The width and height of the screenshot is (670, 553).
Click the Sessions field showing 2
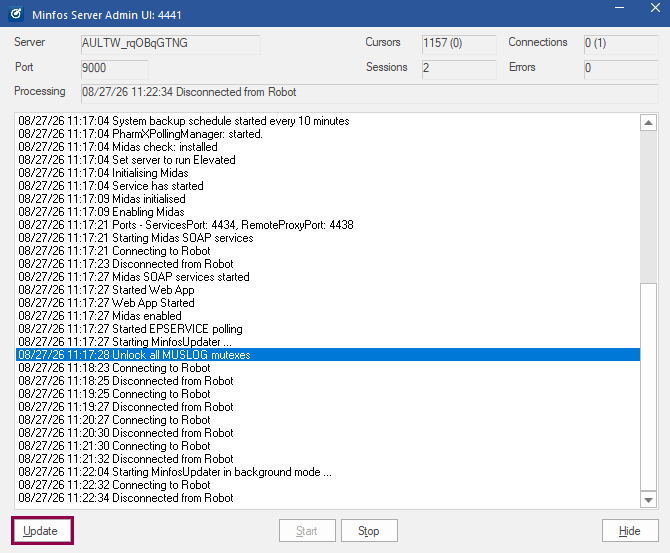pyautogui.click(x=459, y=69)
